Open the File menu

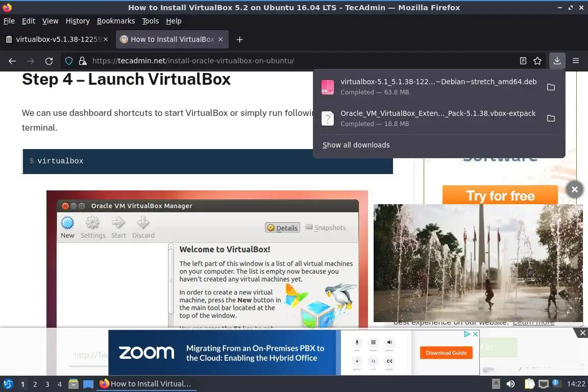pos(9,21)
